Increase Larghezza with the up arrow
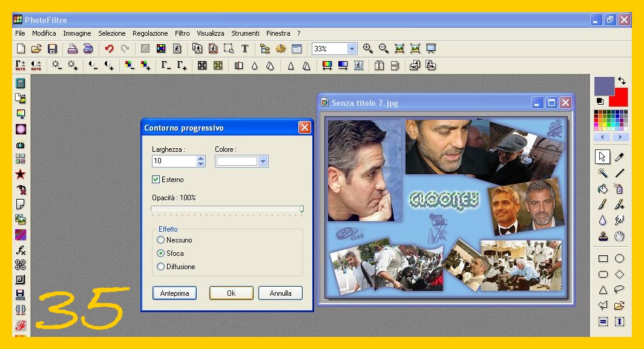The image size is (644, 349). tap(201, 158)
